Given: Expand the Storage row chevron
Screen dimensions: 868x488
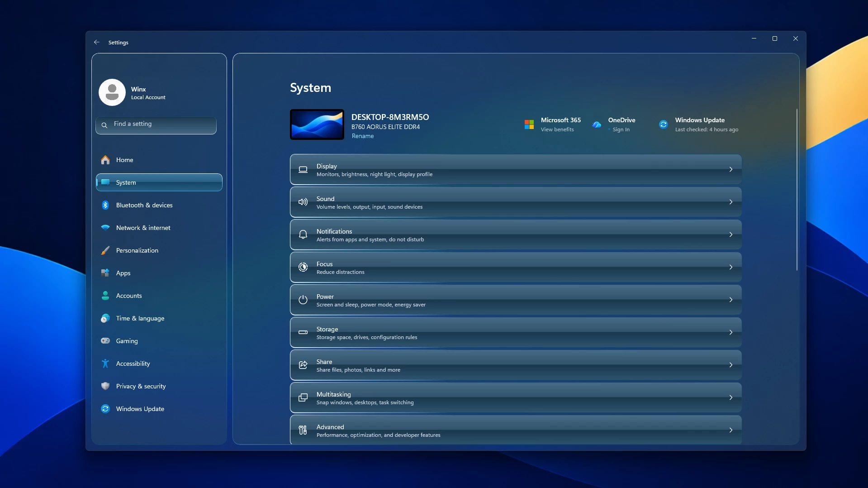Looking at the screenshot, I should click(x=731, y=332).
